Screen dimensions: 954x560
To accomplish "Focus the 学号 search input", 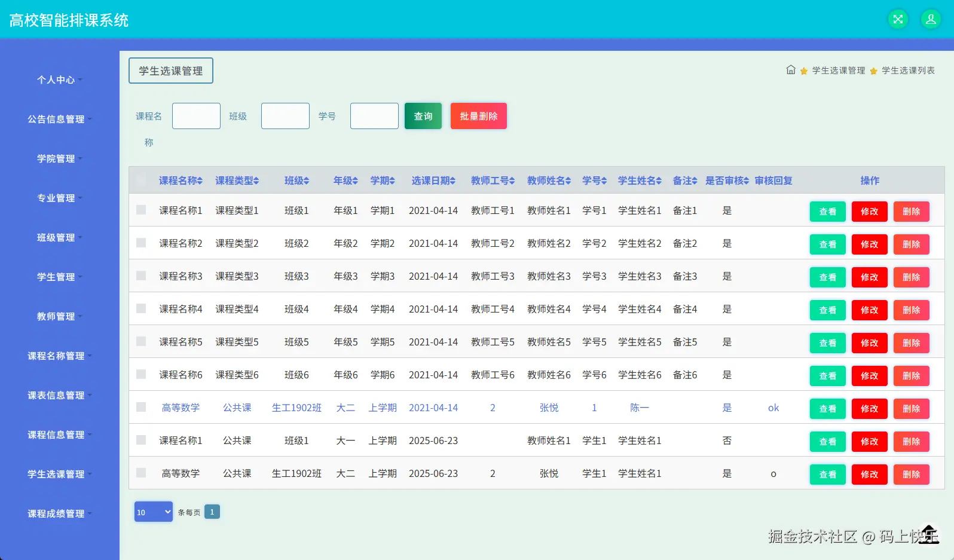I will 374,116.
